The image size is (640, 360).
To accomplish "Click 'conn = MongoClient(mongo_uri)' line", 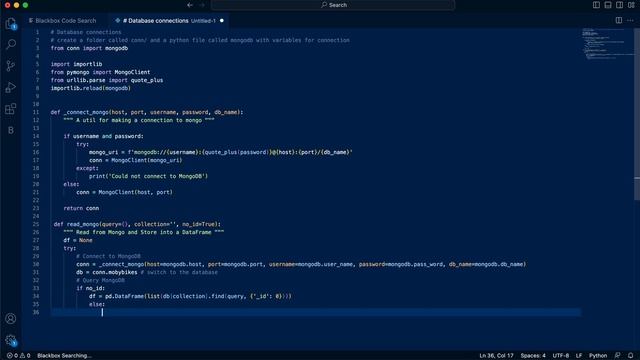I will pyautogui.click(x=136, y=160).
